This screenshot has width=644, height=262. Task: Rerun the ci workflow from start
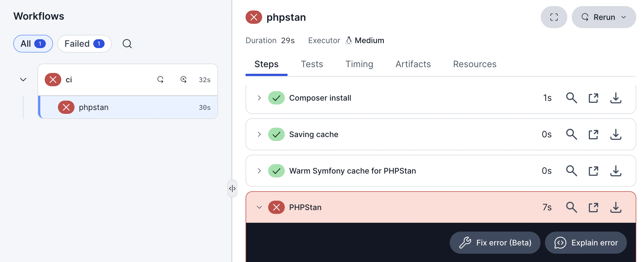point(160,80)
